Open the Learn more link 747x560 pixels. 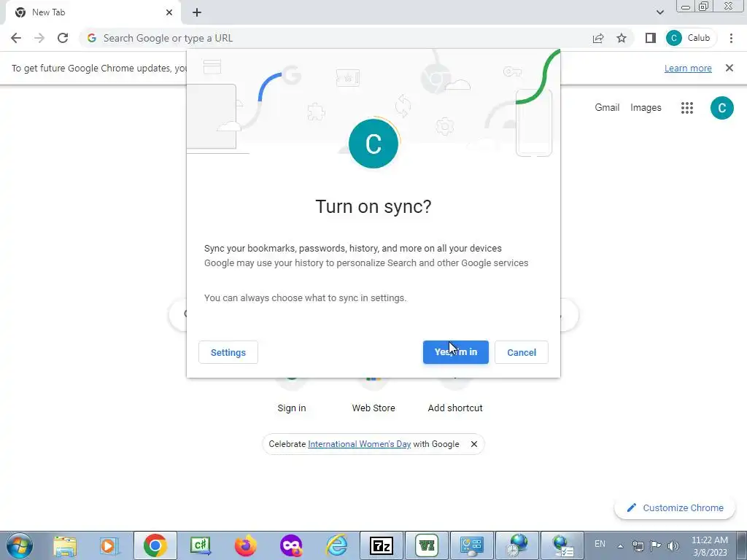coord(688,68)
